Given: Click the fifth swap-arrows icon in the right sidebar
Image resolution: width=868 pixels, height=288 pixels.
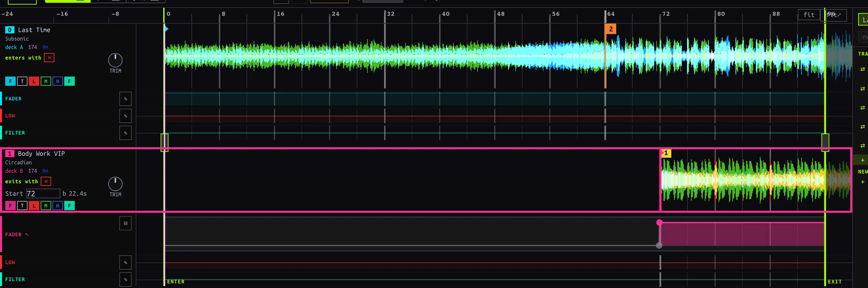Looking at the screenshot, I should coord(862,146).
